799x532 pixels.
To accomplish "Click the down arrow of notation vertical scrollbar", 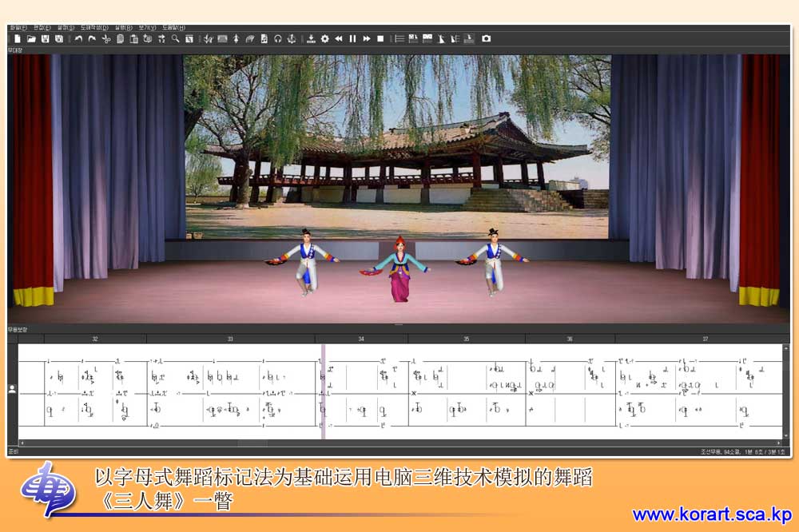I will point(785,435).
